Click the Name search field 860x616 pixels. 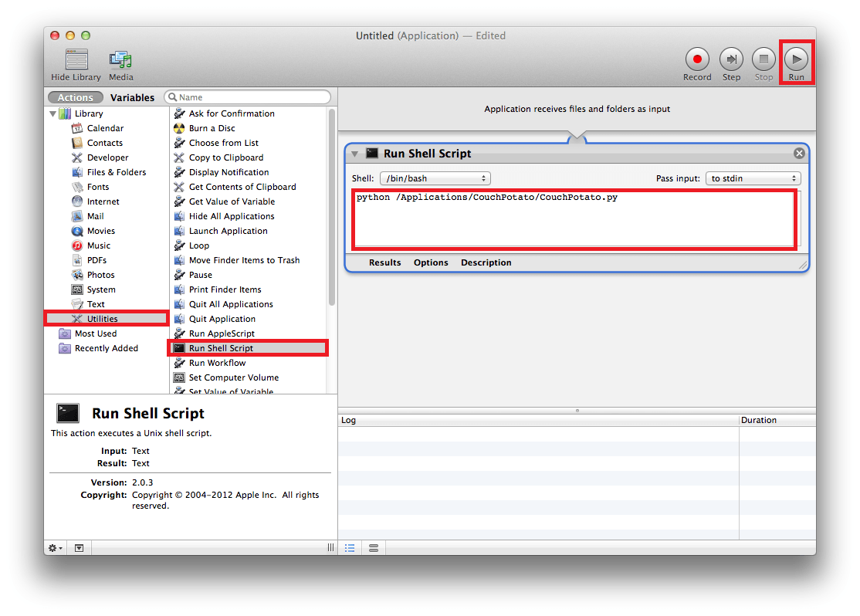click(252, 97)
